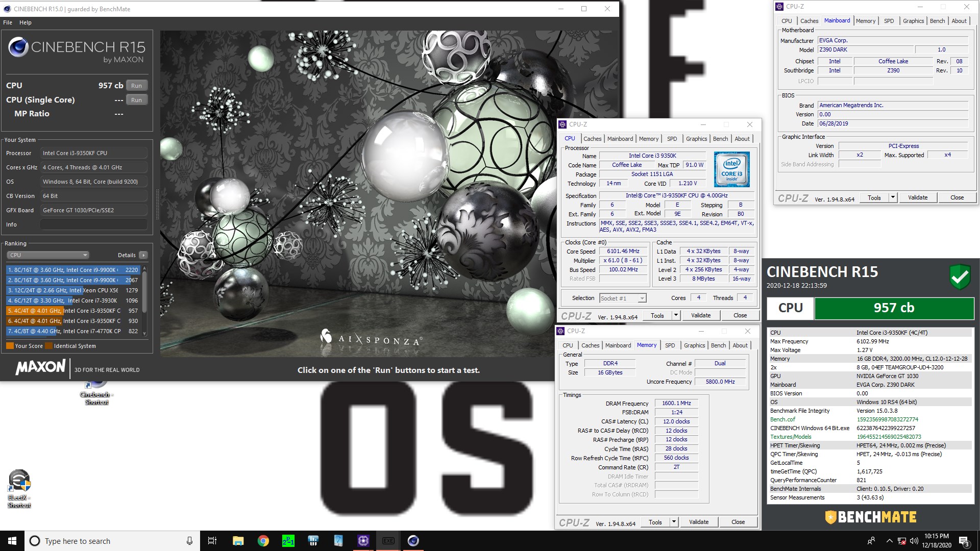Viewport: 980px width, 551px height.
Task: Switch to Graphics tab in Mainboard CPU-Z window
Action: [x=913, y=21]
